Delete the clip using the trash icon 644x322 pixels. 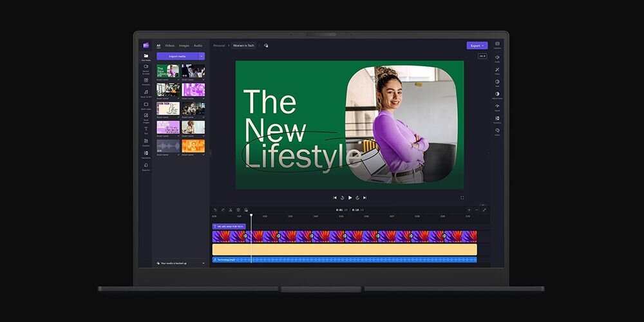[x=238, y=210]
